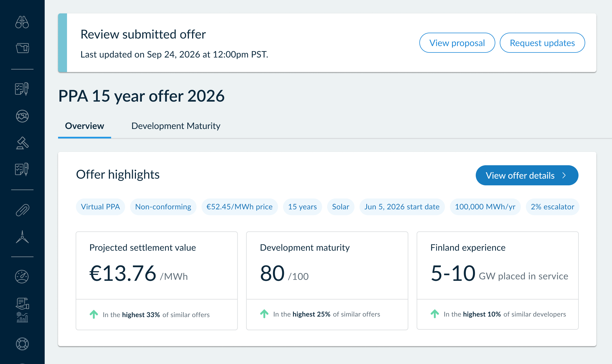Select the handshake icon in sidebar
Image resolution: width=612 pixels, height=364 pixels.
[x=22, y=116]
